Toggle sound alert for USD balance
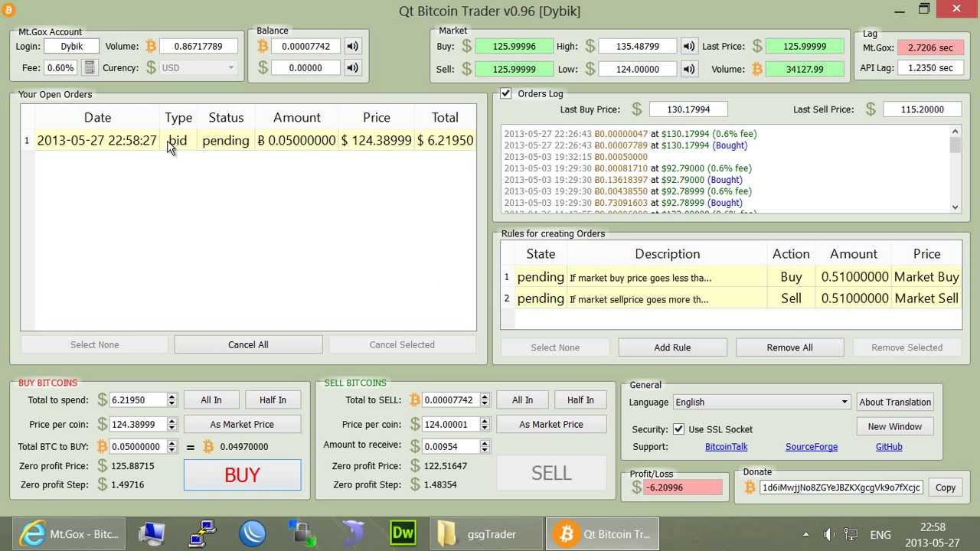Viewport: 980px width, 551px height. tap(352, 67)
